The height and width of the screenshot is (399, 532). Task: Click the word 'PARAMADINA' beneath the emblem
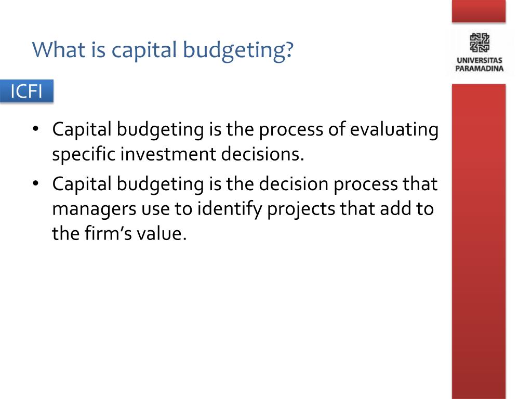(480, 69)
